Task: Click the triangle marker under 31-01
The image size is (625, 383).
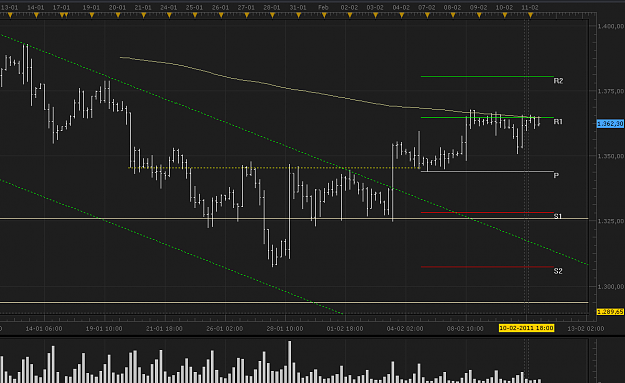Action: [298, 15]
